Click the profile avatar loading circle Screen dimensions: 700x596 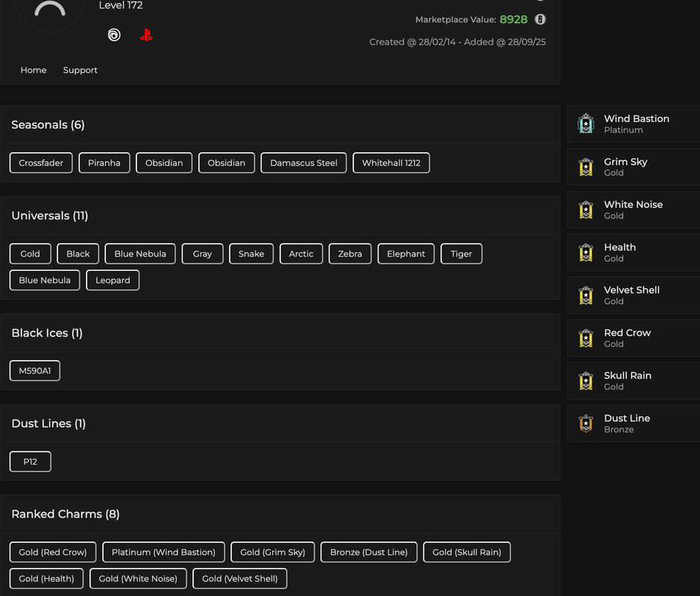pyautogui.click(x=50, y=9)
